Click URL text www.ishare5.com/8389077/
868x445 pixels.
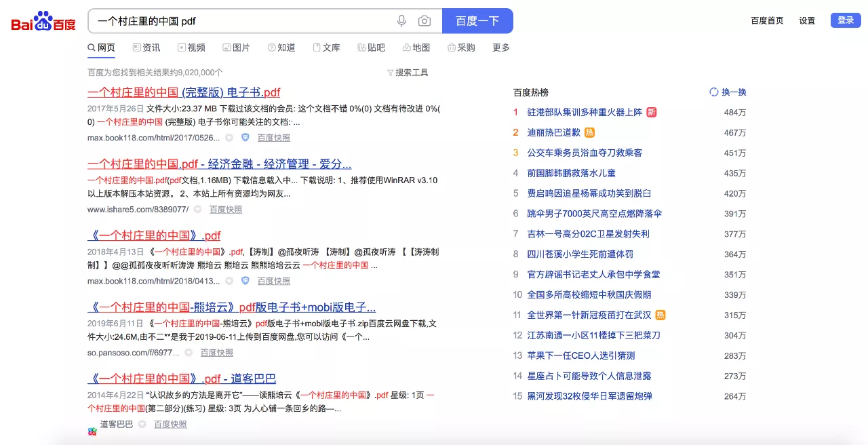tap(138, 210)
